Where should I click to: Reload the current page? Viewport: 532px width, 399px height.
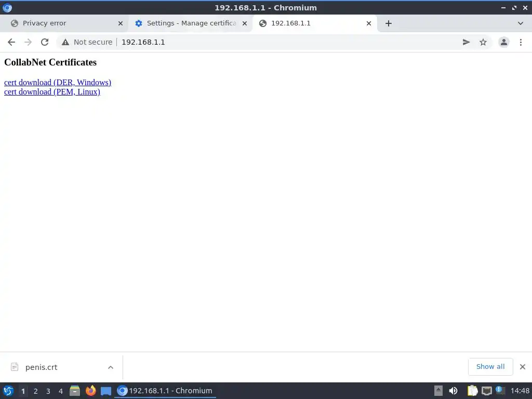coord(45,42)
